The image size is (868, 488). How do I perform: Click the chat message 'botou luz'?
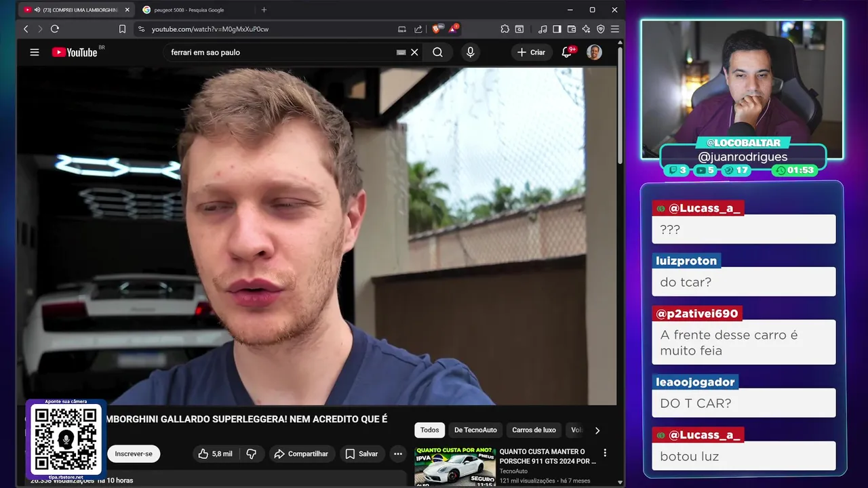[x=744, y=456]
